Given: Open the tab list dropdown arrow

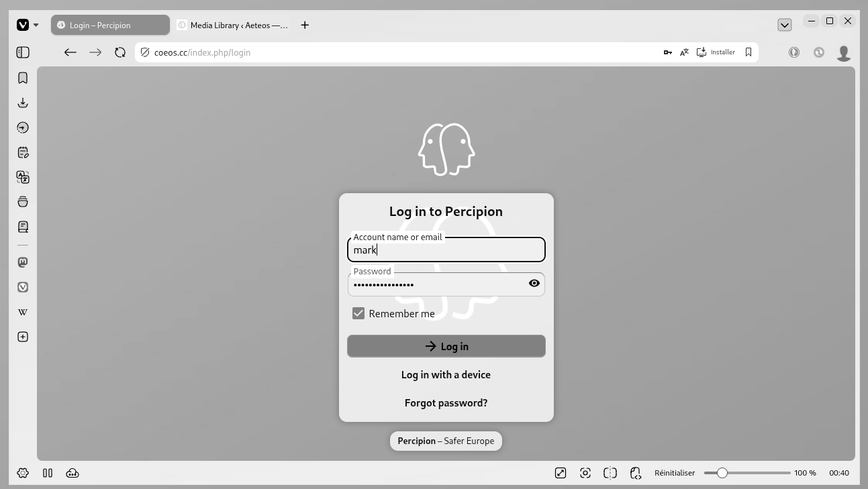Looking at the screenshot, I should click(784, 25).
